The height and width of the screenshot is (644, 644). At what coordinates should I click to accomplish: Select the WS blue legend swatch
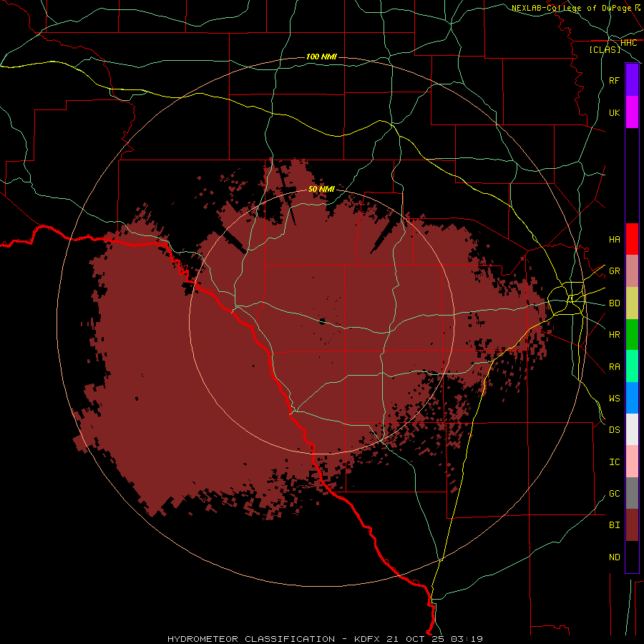[x=632, y=398]
